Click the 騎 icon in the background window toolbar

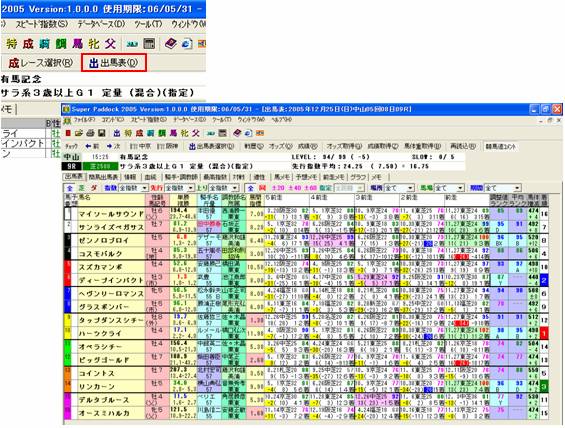45,44
